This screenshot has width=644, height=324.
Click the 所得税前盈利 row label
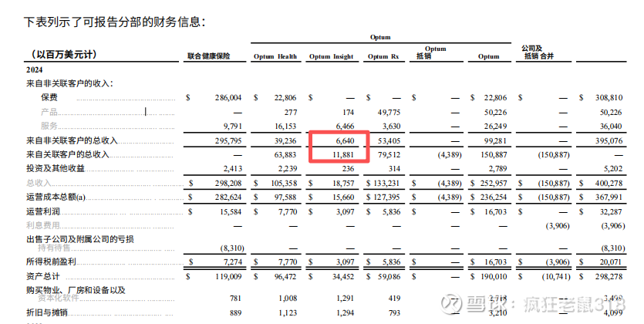pyautogui.click(x=52, y=262)
